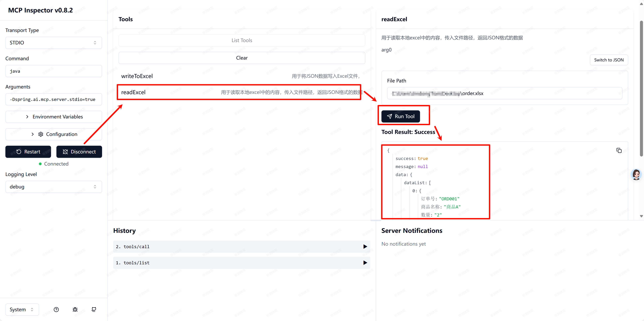
Task: Click the Restart button
Action: coord(28,152)
